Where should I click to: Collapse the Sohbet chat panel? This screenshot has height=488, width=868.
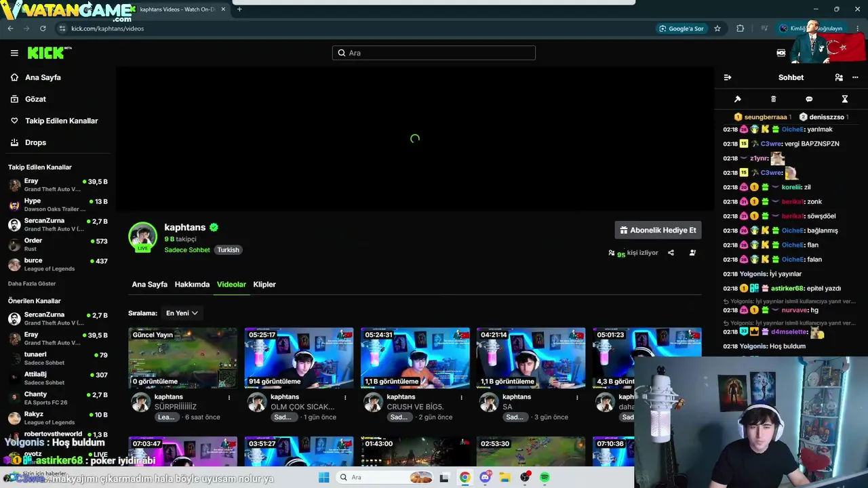click(728, 77)
